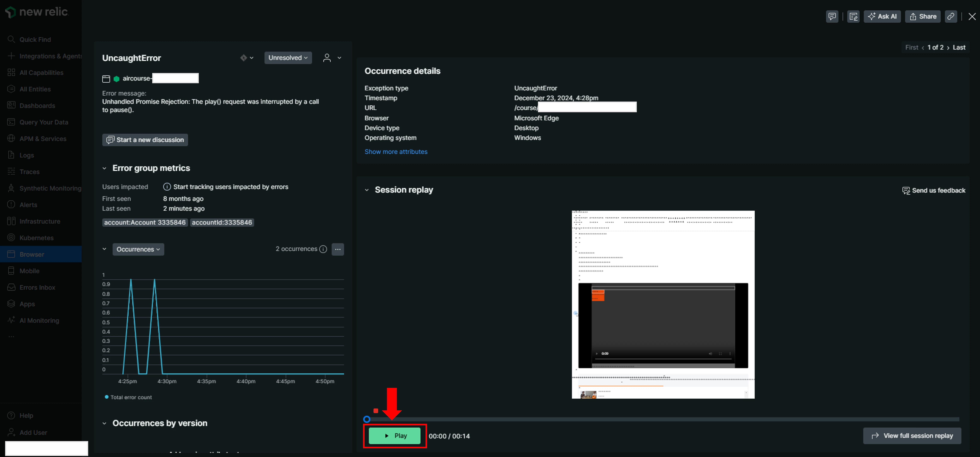Open the Occurrences metric dropdown

tap(138, 249)
